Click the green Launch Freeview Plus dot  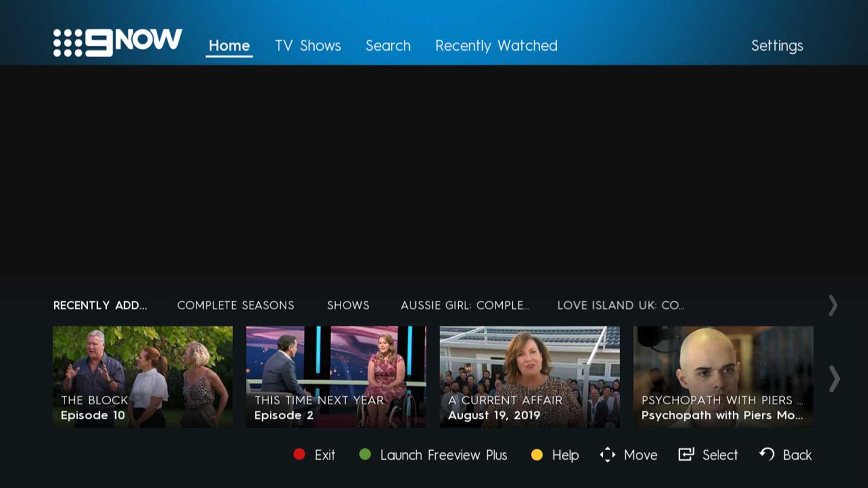(x=365, y=454)
